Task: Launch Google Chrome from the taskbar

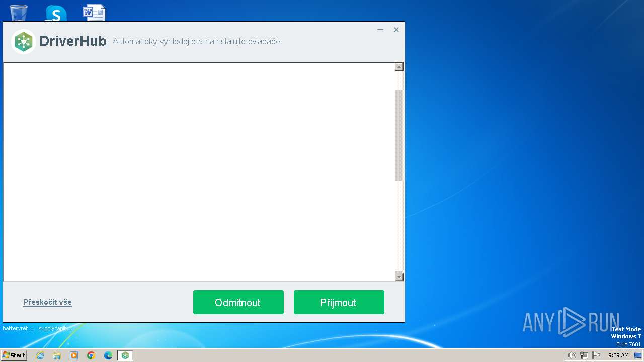Action: (91, 355)
